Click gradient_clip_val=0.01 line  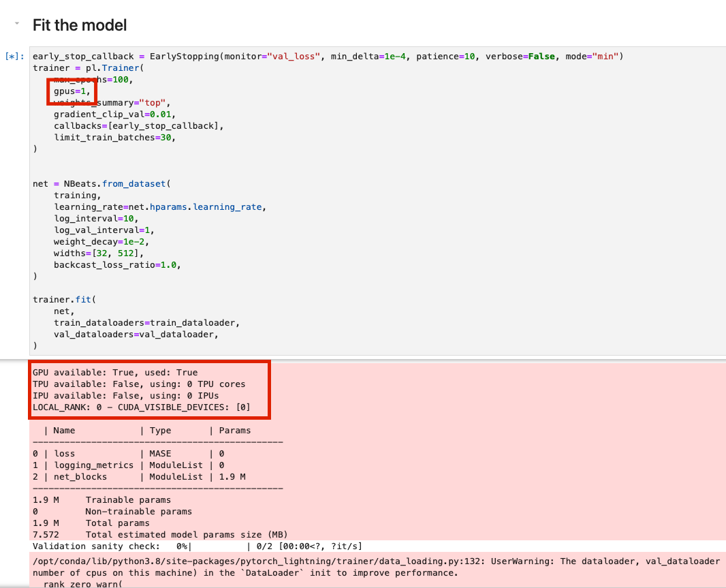[x=114, y=114]
